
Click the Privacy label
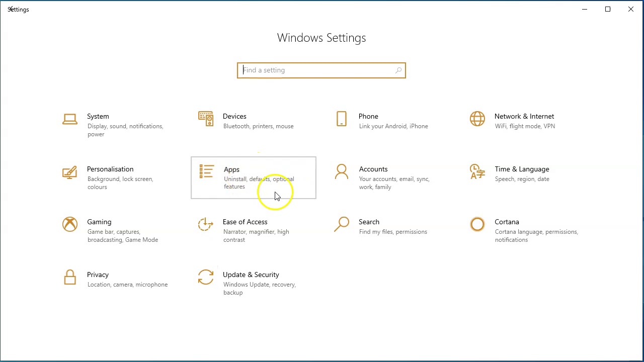tap(98, 275)
